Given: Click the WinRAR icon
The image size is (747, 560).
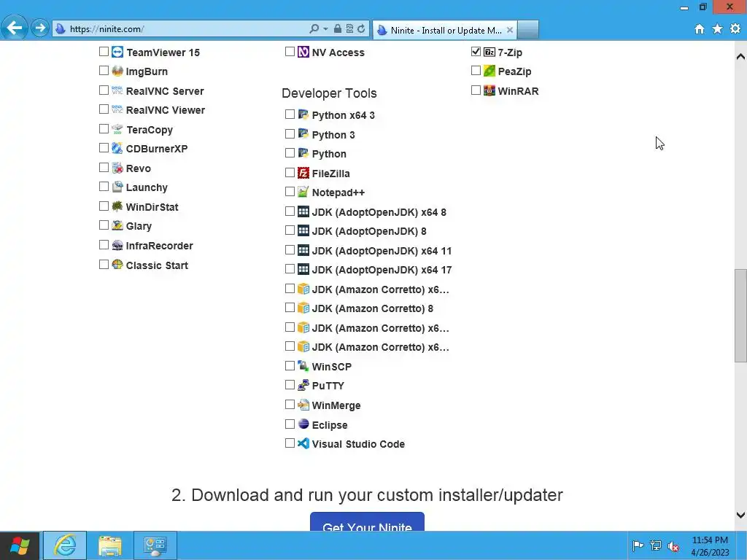Looking at the screenshot, I should point(489,90).
